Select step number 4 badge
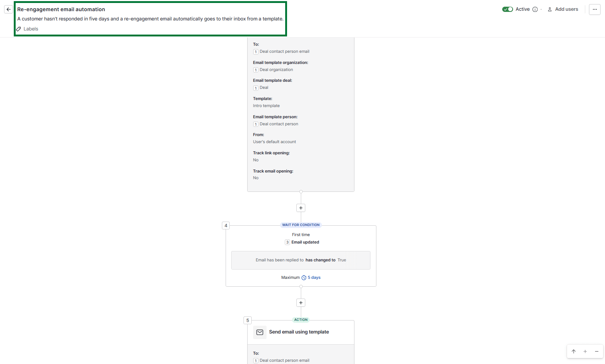The width and height of the screenshot is (605, 364). (x=226, y=225)
